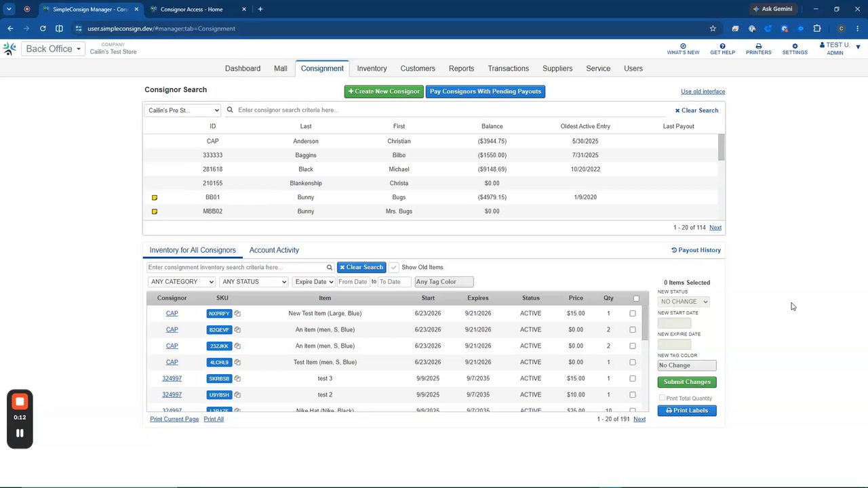The width and height of the screenshot is (868, 488).
Task: Pause the screen recording
Action: pyautogui.click(x=20, y=433)
